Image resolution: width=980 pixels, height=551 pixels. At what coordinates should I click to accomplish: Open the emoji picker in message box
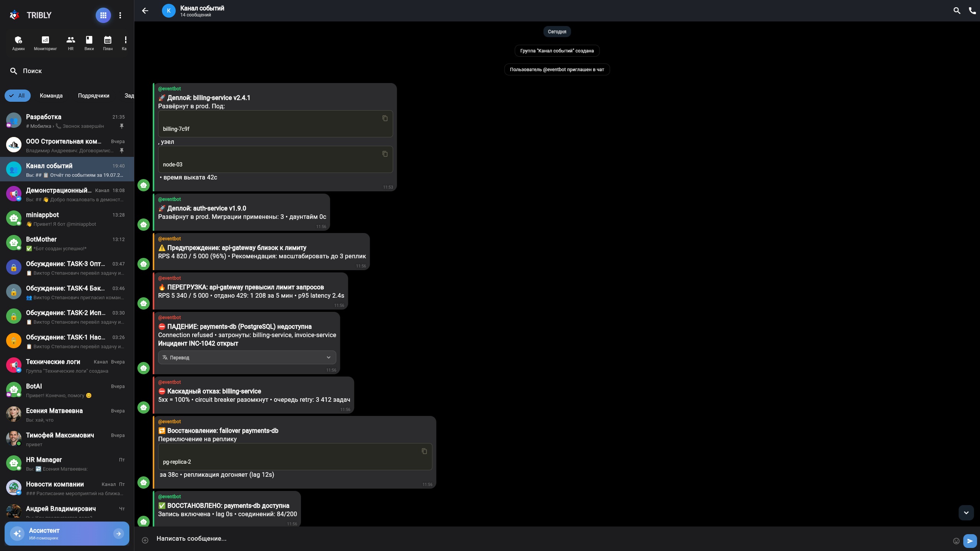pyautogui.click(x=956, y=541)
